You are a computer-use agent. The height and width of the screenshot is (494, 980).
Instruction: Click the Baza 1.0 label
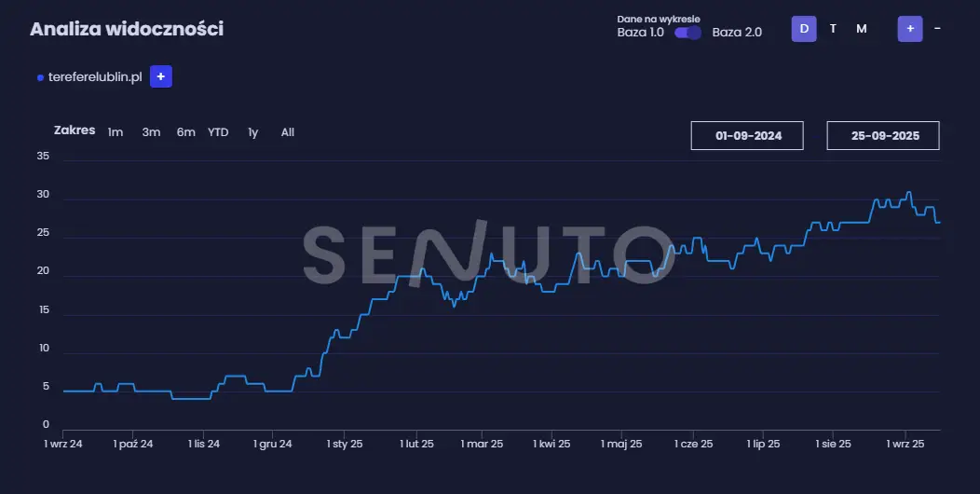click(640, 32)
